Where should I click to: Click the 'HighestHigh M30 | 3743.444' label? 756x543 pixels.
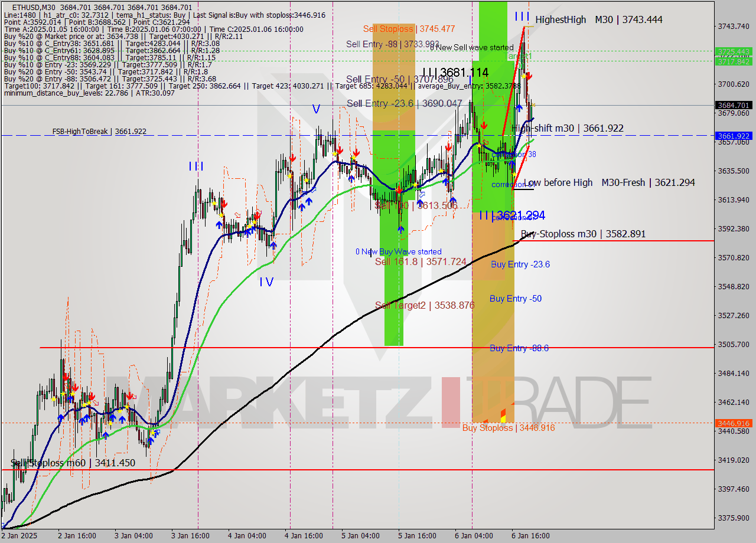599,19
